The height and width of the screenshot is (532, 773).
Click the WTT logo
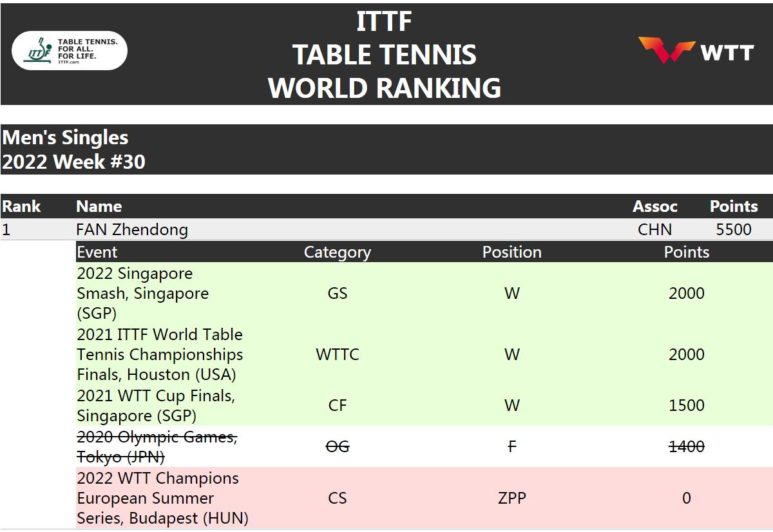pyautogui.click(x=696, y=51)
